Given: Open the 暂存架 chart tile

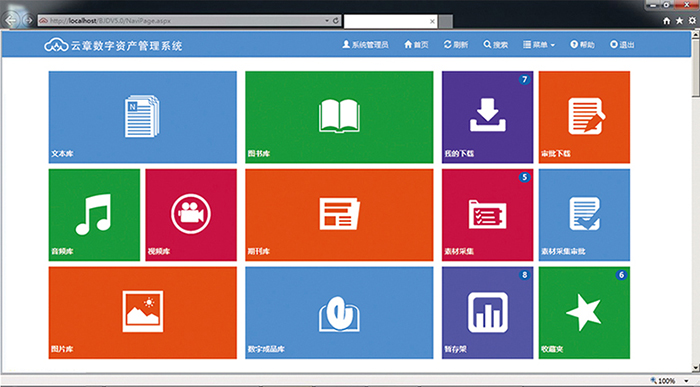Looking at the screenshot, I should click(x=488, y=312).
